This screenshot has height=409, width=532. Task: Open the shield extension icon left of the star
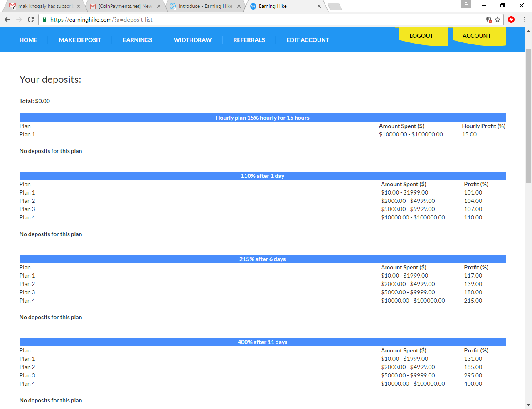[x=489, y=20]
